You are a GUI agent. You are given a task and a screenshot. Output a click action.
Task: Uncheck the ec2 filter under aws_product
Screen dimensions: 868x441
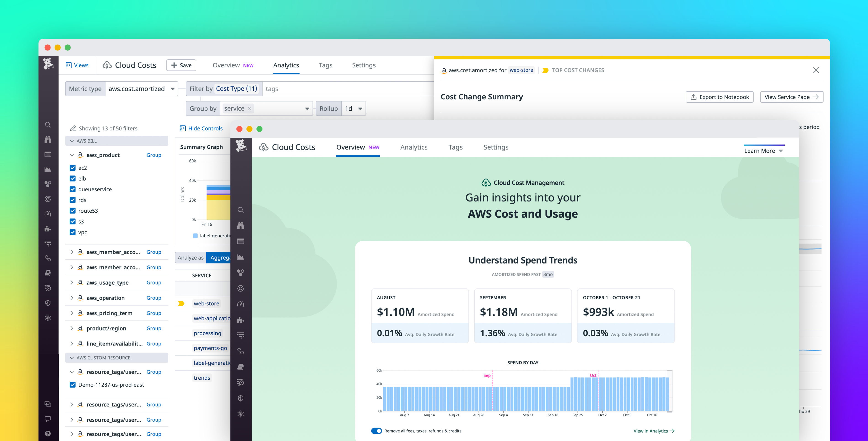click(72, 167)
